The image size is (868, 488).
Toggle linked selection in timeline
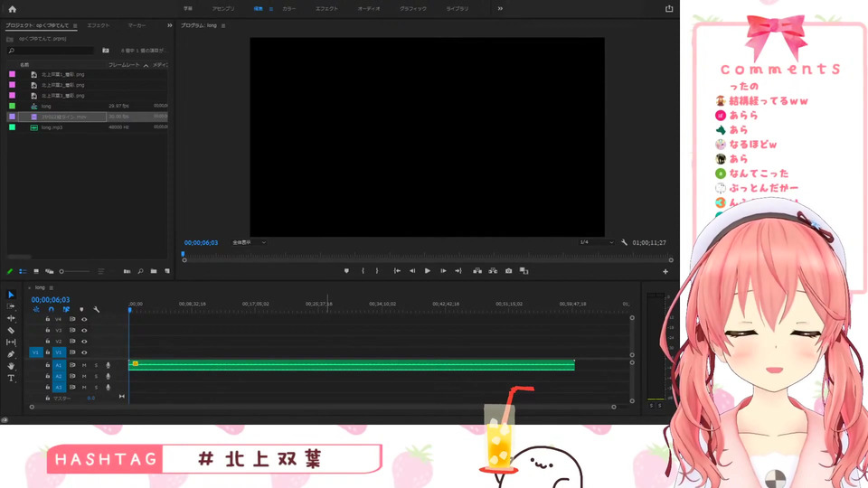(66, 309)
